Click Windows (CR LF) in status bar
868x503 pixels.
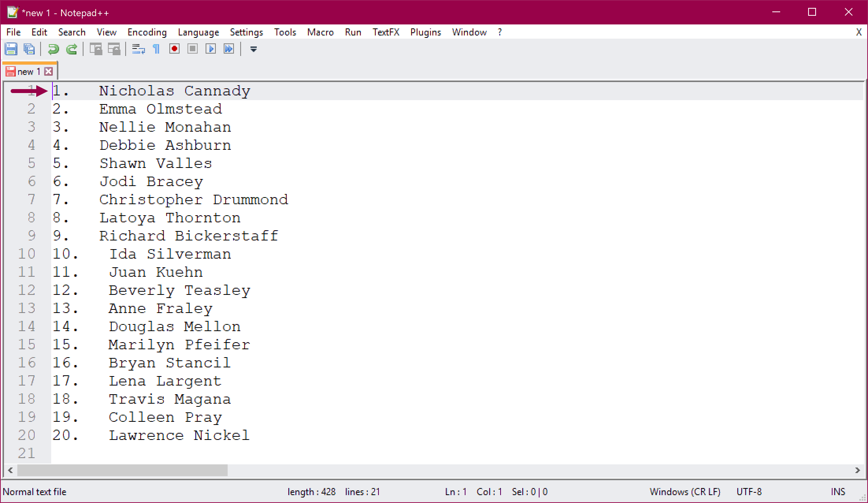point(684,492)
